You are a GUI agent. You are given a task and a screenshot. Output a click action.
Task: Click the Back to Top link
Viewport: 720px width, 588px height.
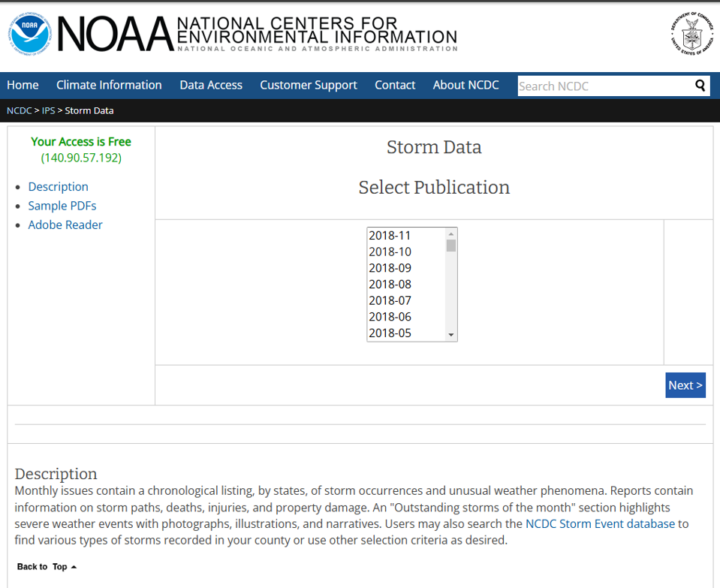tap(47, 567)
